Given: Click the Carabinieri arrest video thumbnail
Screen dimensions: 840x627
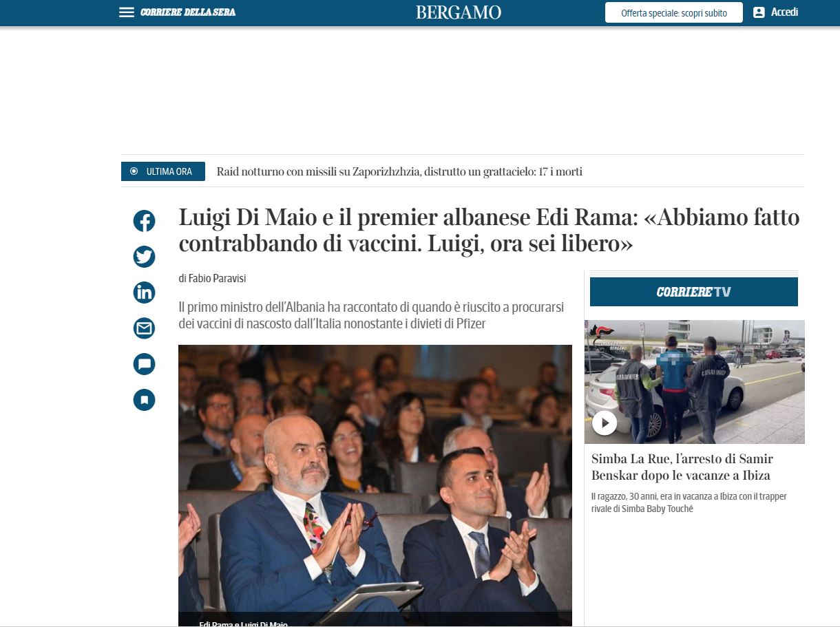Looking at the screenshot, I should click(x=695, y=382).
